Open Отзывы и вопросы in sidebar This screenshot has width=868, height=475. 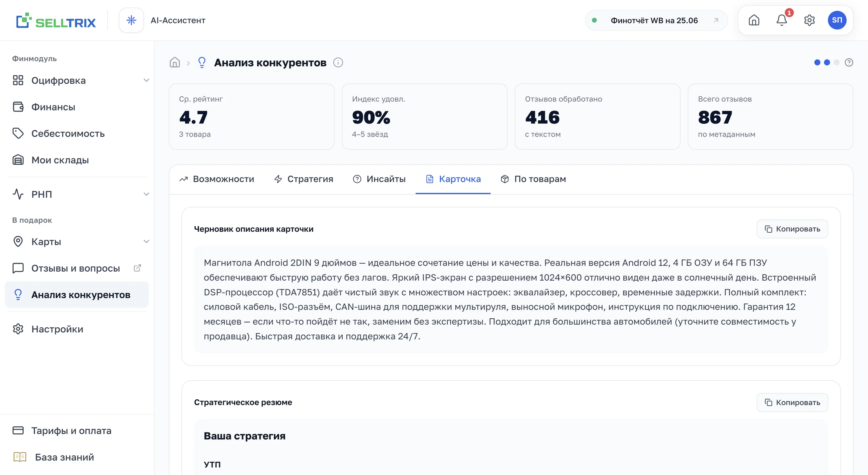(77, 268)
